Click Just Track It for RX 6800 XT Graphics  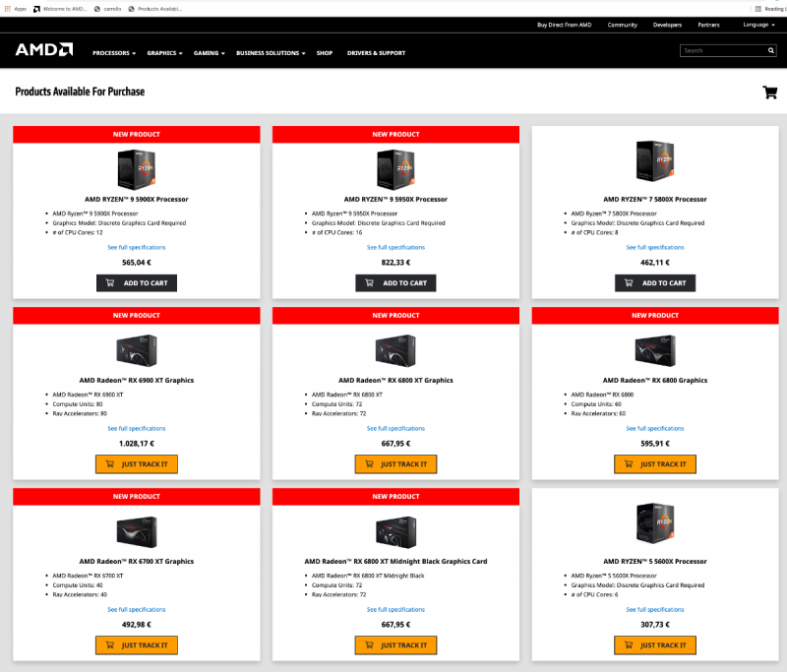click(396, 464)
